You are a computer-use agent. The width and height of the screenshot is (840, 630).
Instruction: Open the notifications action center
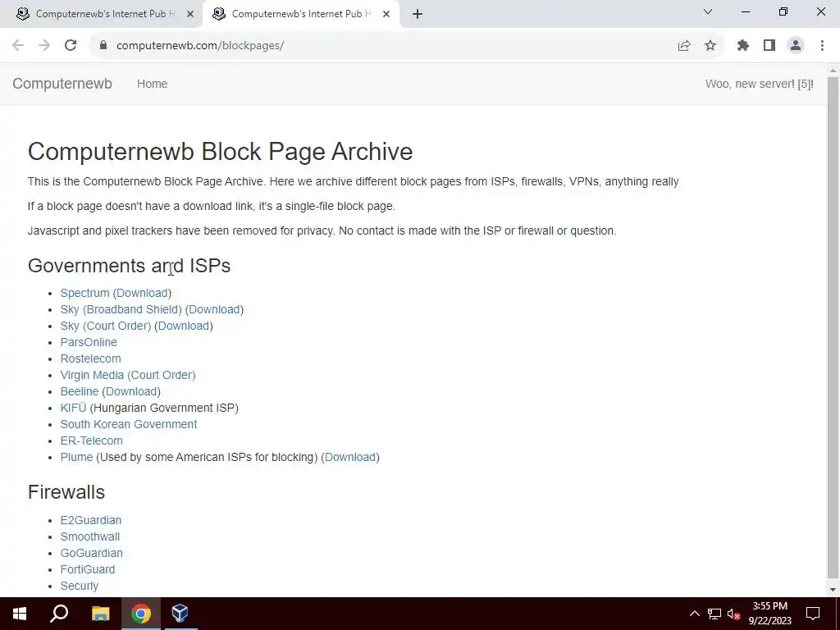pos(813,614)
